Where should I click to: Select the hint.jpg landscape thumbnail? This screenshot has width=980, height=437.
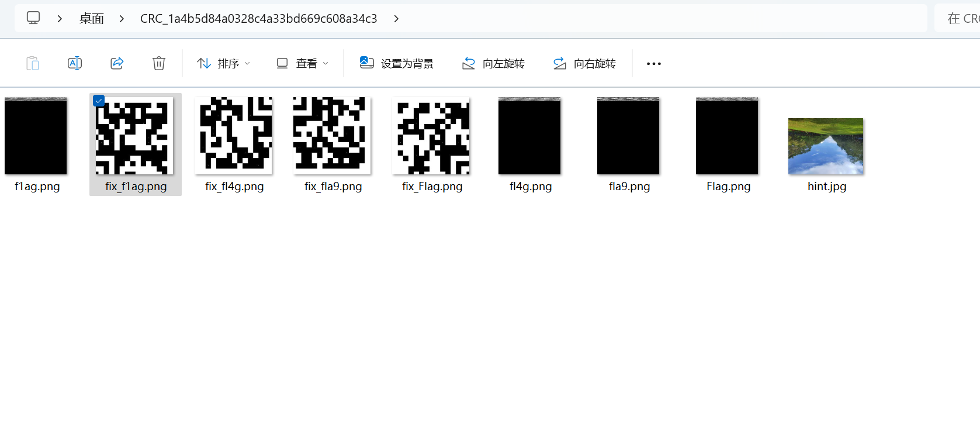click(826, 146)
